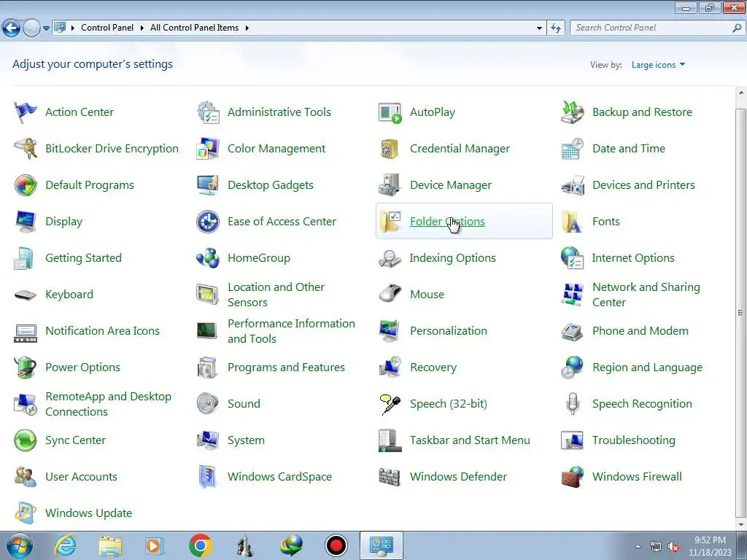Click the Refresh button next to address bar
This screenshot has width=747, height=560.
[555, 28]
